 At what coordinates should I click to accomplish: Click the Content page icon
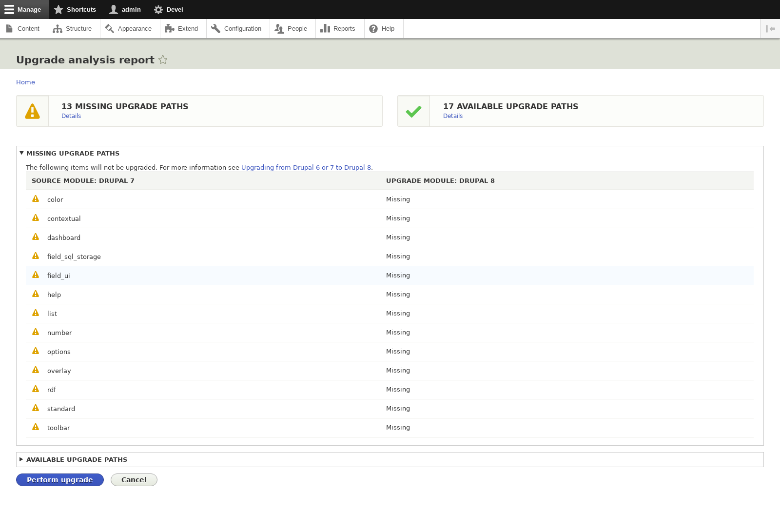tap(9, 29)
